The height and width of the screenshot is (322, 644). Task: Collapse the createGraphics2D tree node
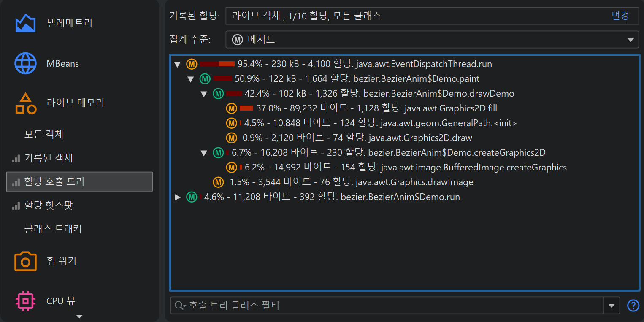pyautogui.click(x=204, y=153)
